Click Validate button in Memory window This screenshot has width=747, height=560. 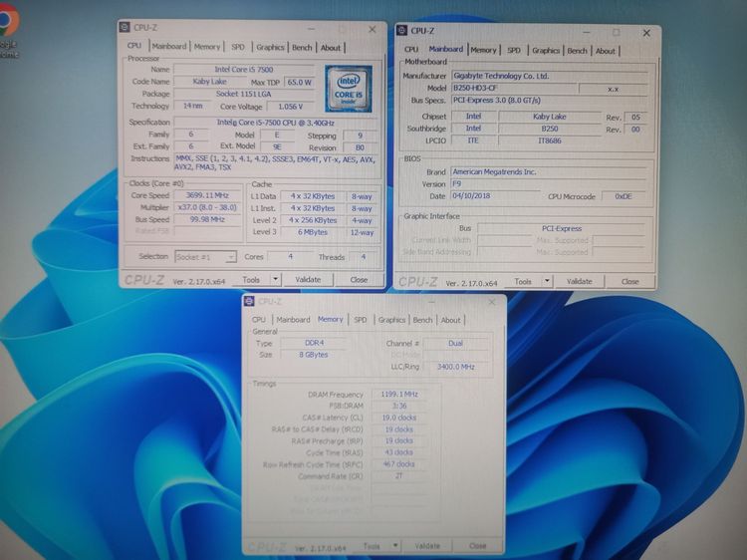pos(427,546)
